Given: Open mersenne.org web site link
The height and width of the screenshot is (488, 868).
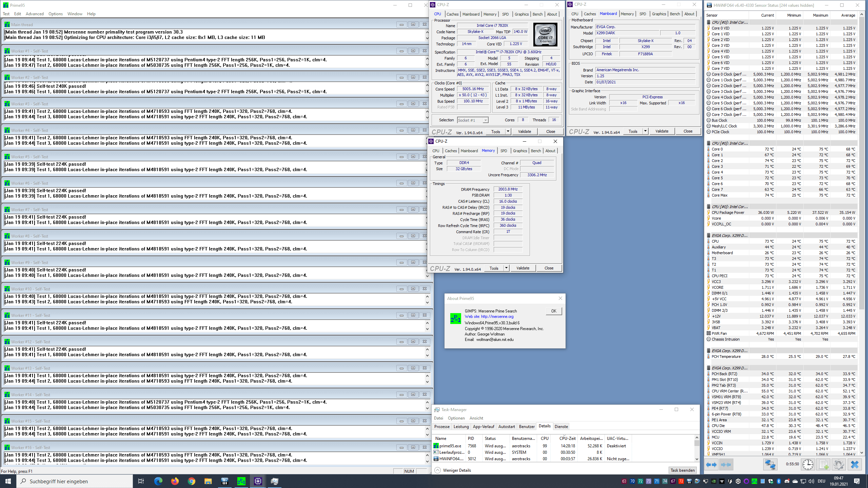Looking at the screenshot, I should (497, 317).
